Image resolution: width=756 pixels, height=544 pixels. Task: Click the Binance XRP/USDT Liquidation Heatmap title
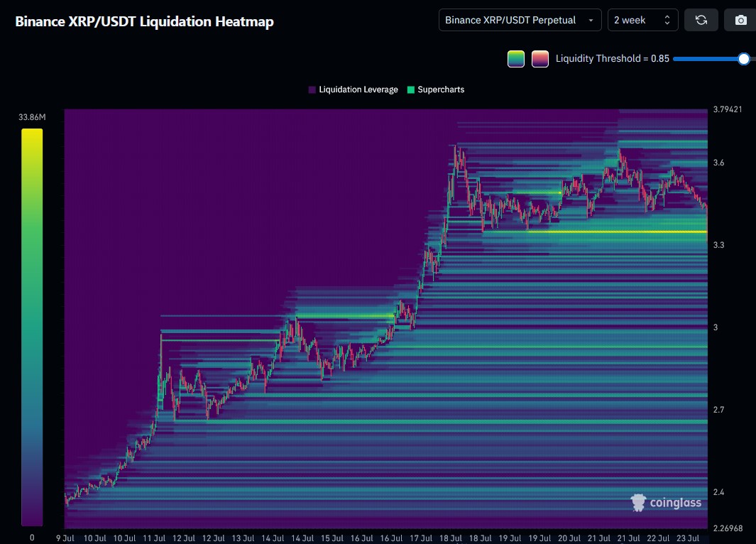point(144,22)
